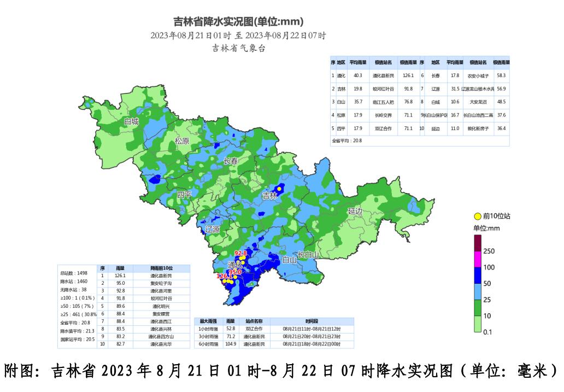Viewport: 564px width, 392px height.
Task: Click the red 126.1 rainfall marker label
Action: [225, 277]
